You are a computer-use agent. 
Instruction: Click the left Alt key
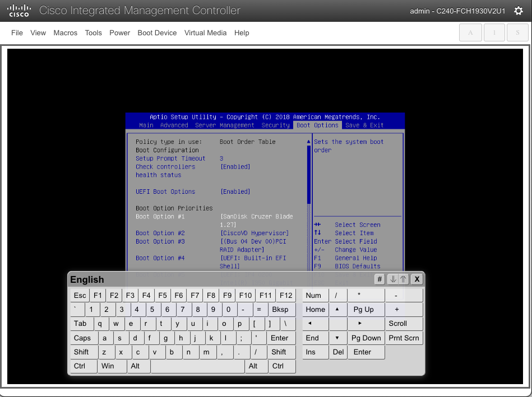(138, 366)
